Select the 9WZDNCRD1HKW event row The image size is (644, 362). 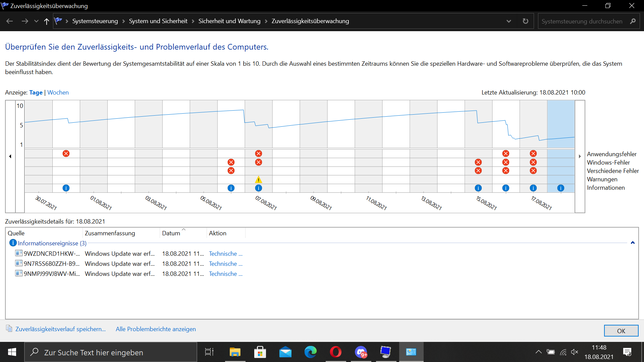click(52, 254)
